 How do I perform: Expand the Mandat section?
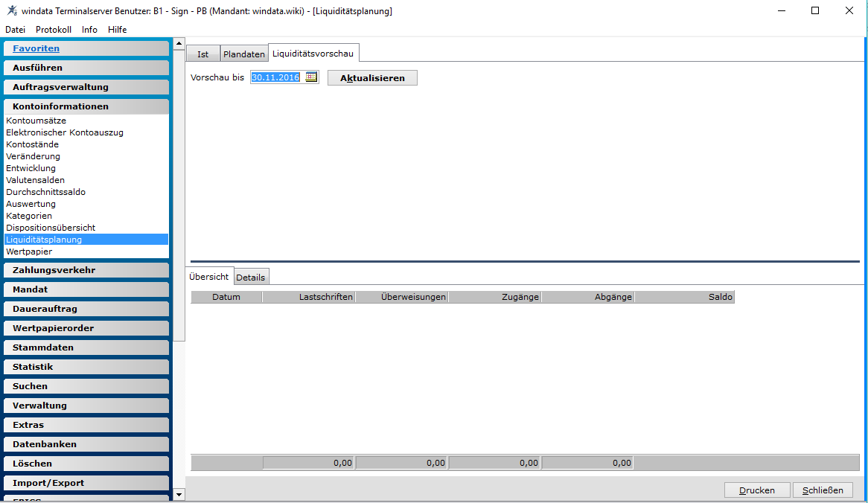point(86,289)
